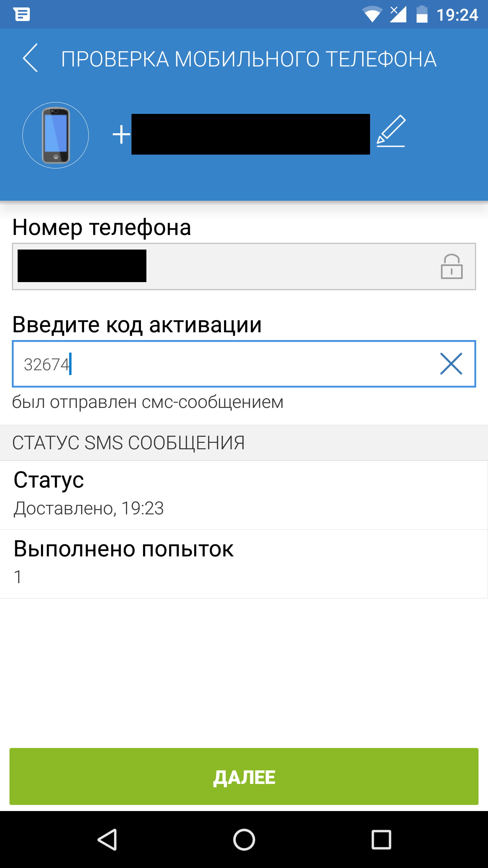This screenshot has height=868, width=488.
Task: Tap the round mobile phone avatar icon
Action: tap(56, 135)
